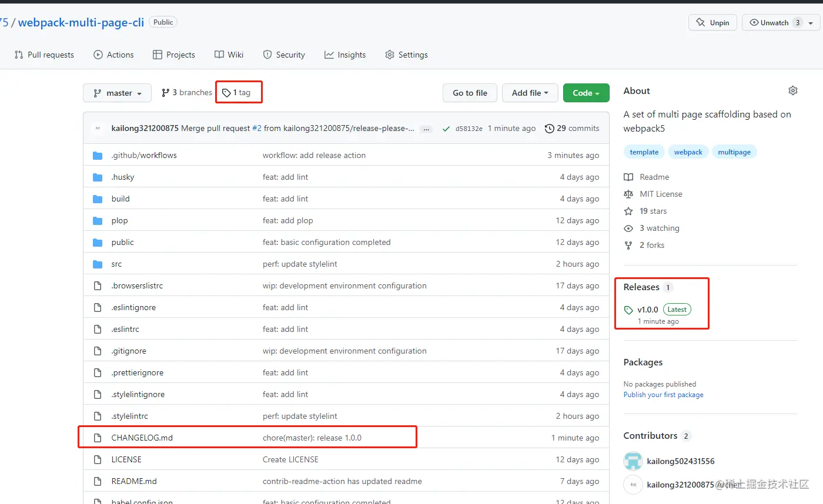
Task: Open the .gitignore file
Action: 129,351
